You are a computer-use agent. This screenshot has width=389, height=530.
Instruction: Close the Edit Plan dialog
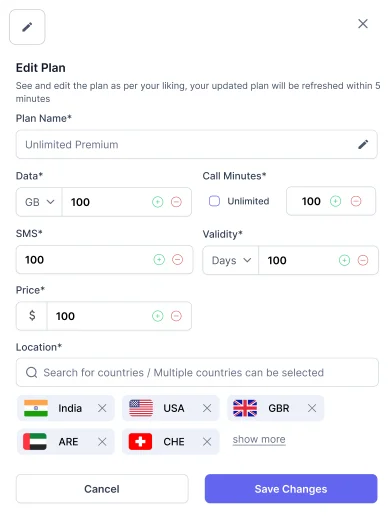pyautogui.click(x=363, y=24)
